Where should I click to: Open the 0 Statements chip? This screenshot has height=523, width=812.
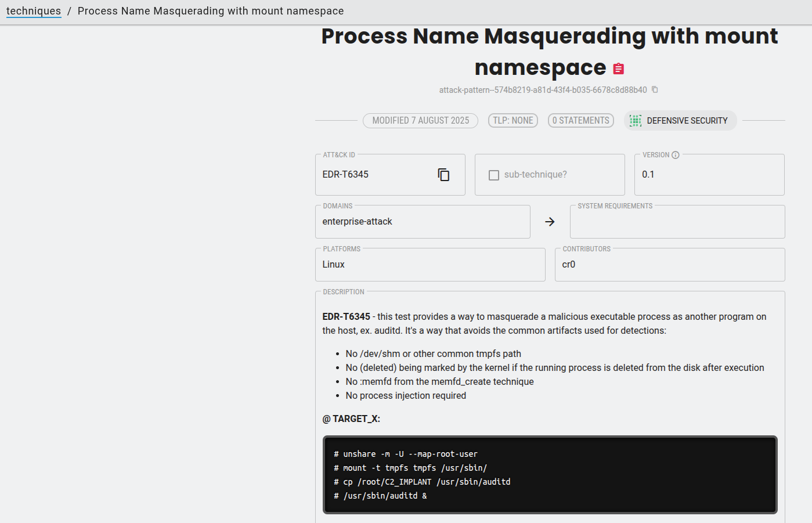point(580,121)
